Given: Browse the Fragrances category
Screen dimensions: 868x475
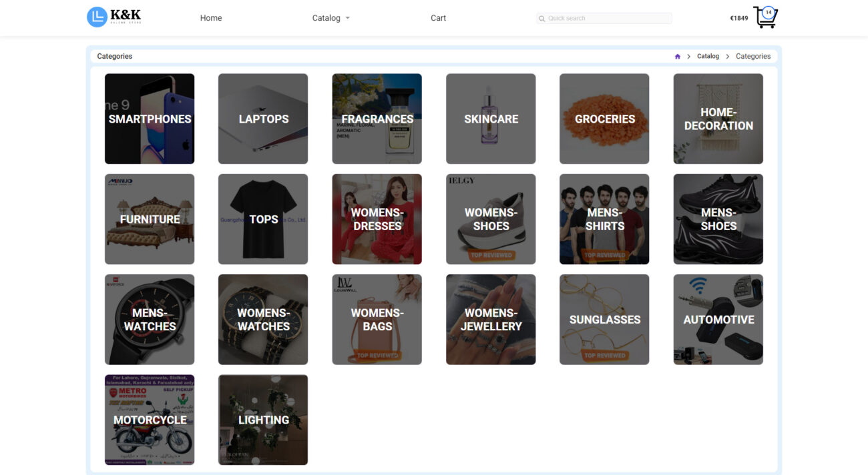Looking at the screenshot, I should 377,119.
